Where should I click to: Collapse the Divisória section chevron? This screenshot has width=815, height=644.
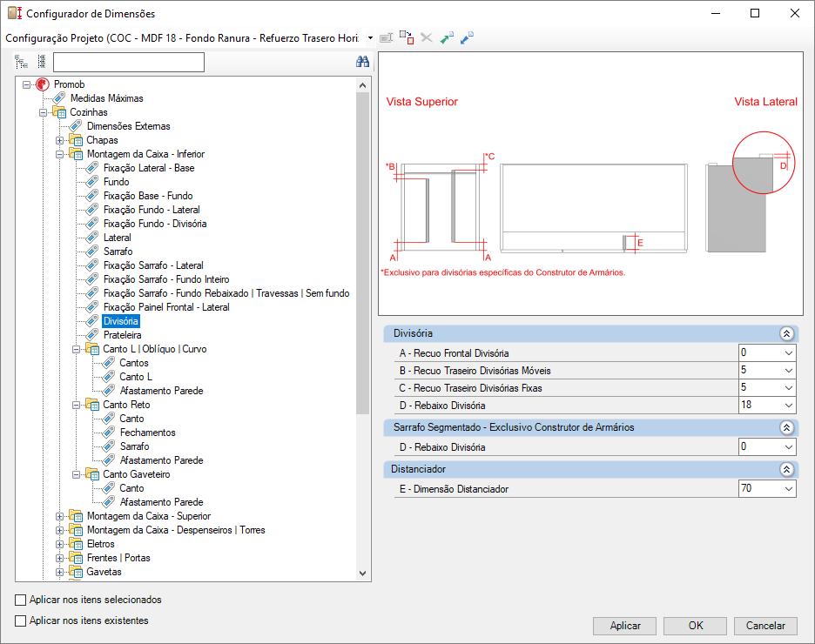pyautogui.click(x=786, y=333)
